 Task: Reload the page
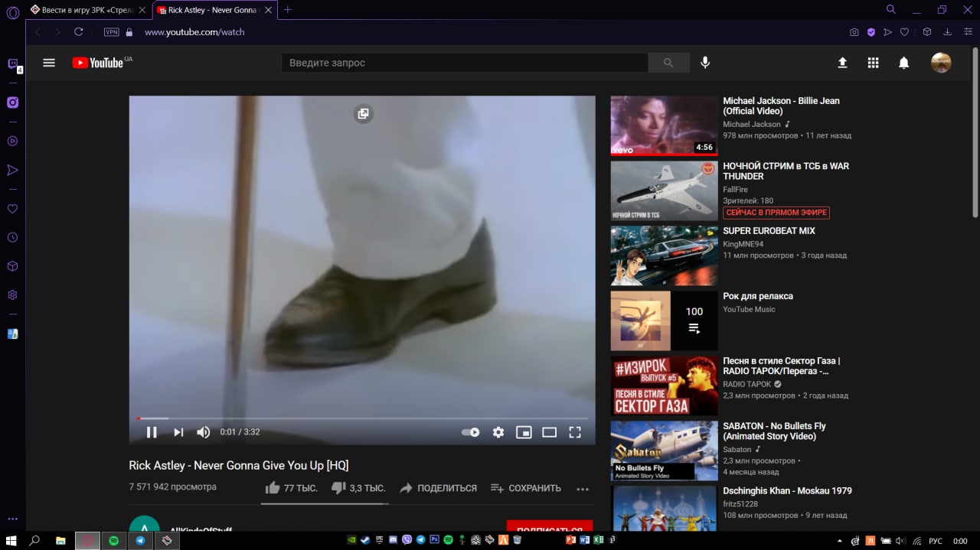click(78, 32)
